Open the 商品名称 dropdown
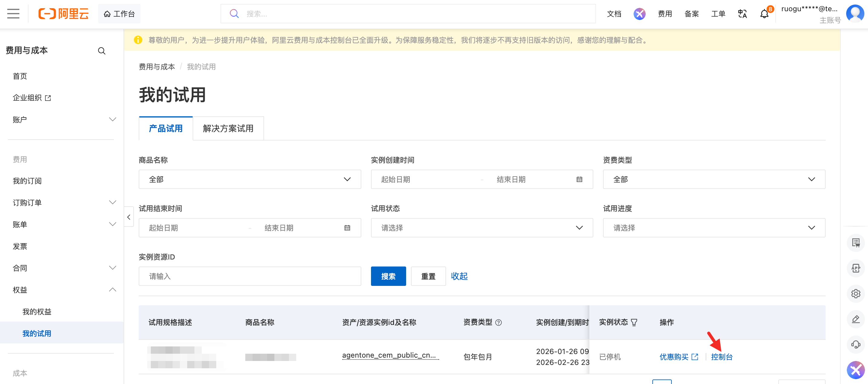Image resolution: width=868 pixels, height=384 pixels. (x=250, y=180)
